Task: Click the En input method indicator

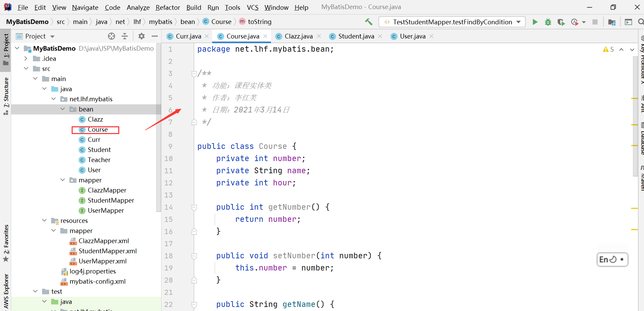Action: (612, 260)
